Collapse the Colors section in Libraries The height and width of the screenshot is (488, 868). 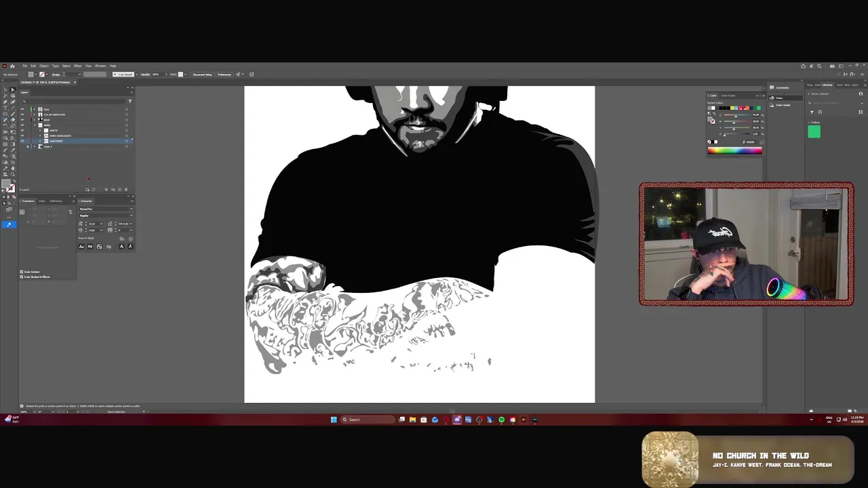click(809, 123)
